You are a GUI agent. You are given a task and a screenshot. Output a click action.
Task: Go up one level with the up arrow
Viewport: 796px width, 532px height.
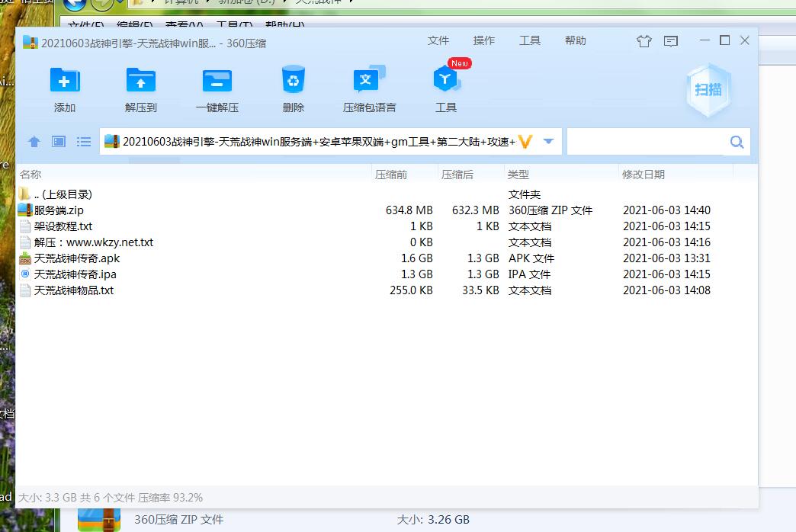click(x=34, y=142)
